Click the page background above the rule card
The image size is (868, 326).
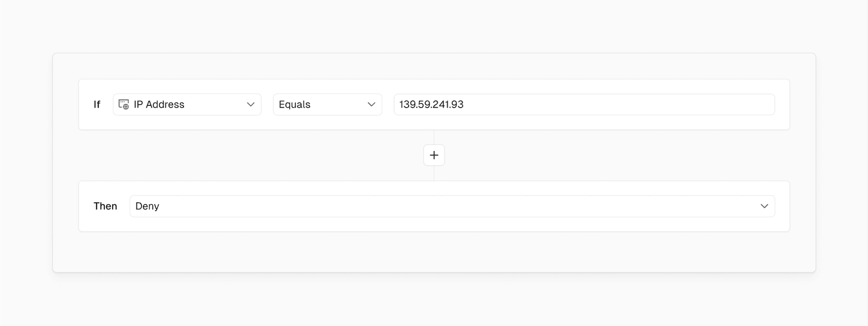(434, 26)
